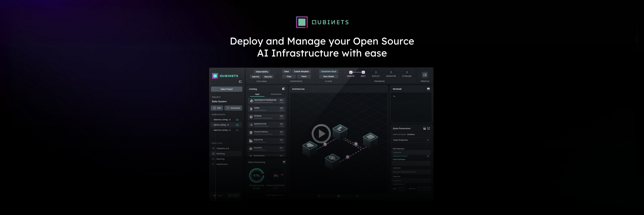This screenshot has height=215, width=644.
Task: Click the Banking template coin icon
Action: pyautogui.click(x=213, y=154)
